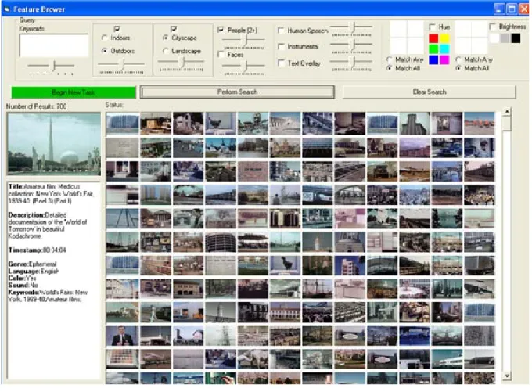Pick the magenta hue swatch
Image resolution: width=532 pixels, height=392 pixels.
444,59
